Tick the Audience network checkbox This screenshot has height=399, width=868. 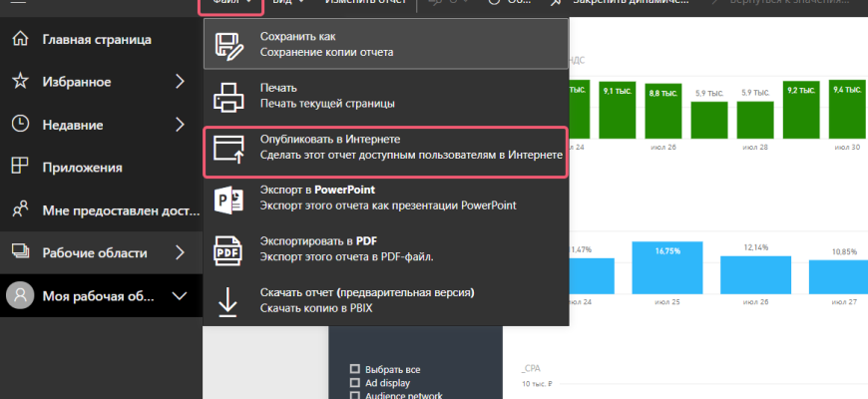(353, 395)
